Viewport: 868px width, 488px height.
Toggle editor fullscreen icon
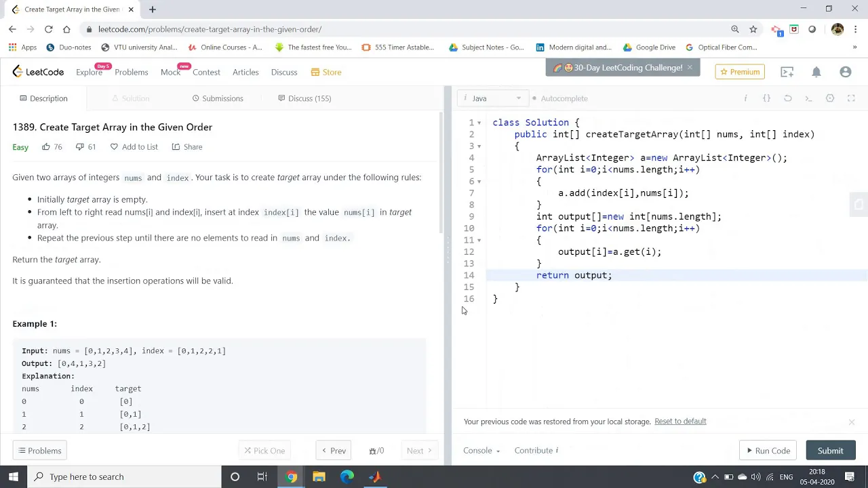851,98
